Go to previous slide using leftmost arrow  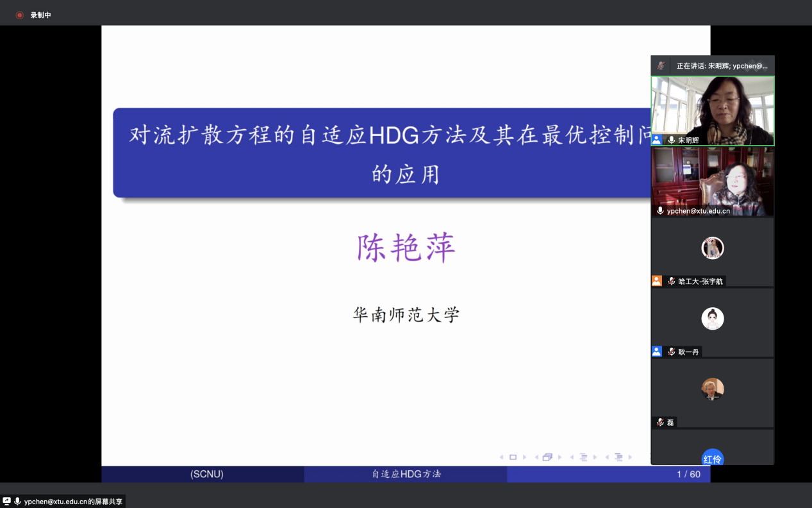coord(501,457)
